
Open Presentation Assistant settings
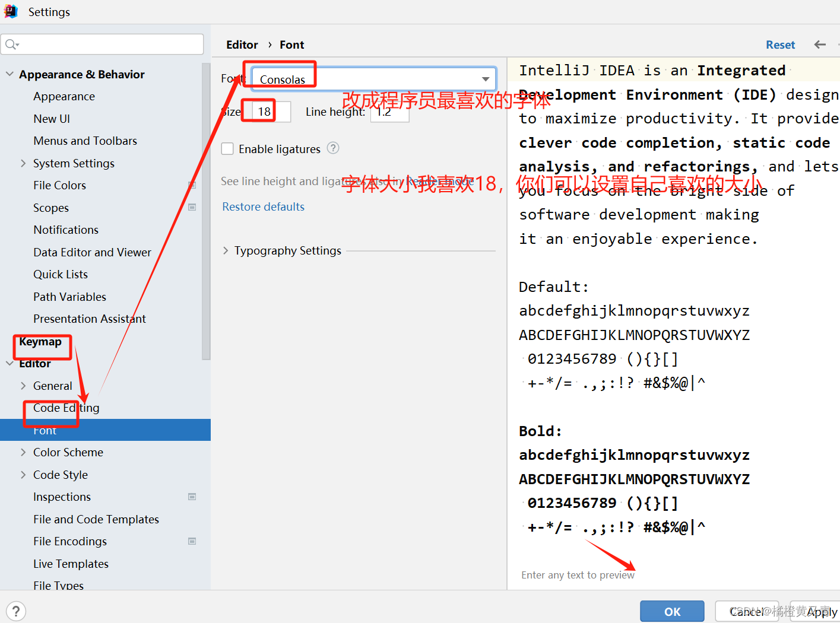tap(90, 319)
